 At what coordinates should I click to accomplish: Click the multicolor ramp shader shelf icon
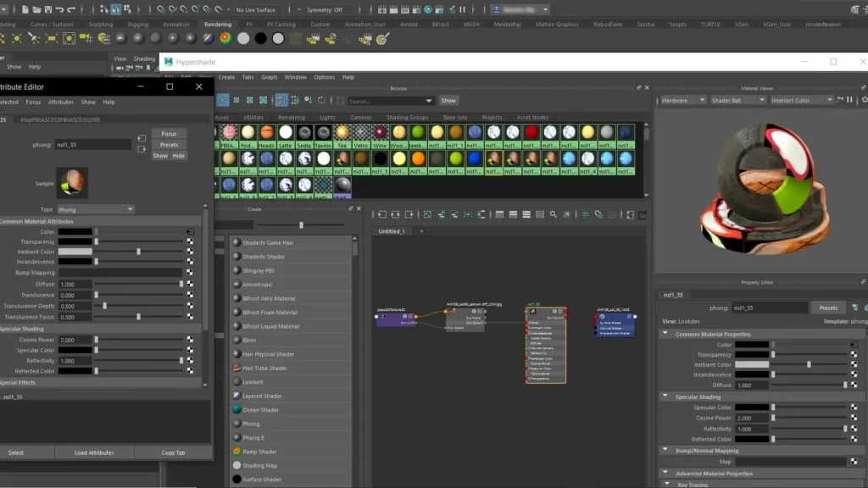click(225, 38)
